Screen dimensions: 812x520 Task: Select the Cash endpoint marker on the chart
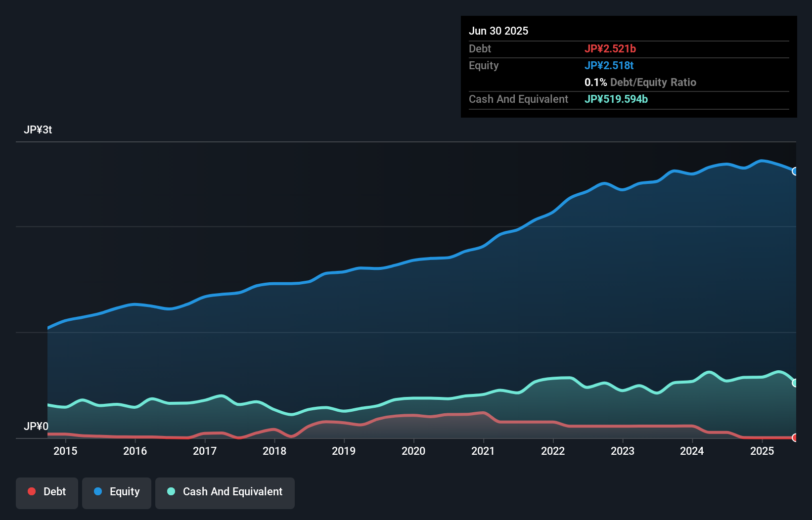pos(795,383)
